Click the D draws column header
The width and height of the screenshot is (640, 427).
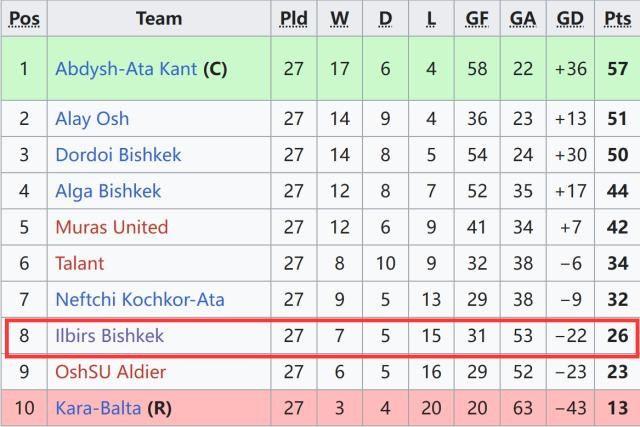point(385,18)
